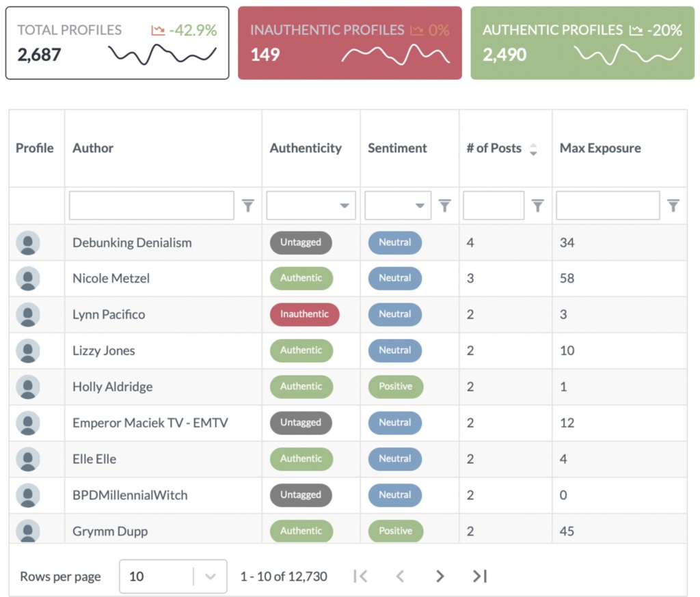Image resolution: width=700 pixels, height=597 pixels.
Task: Click the Sentiment column filter funnel icon
Action: [443, 205]
